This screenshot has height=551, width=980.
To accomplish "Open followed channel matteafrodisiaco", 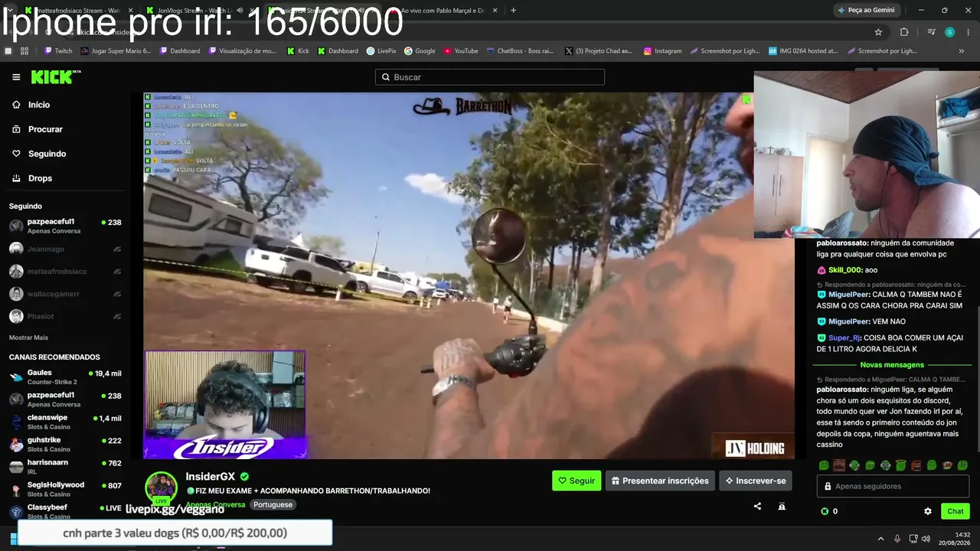I will tap(66, 272).
